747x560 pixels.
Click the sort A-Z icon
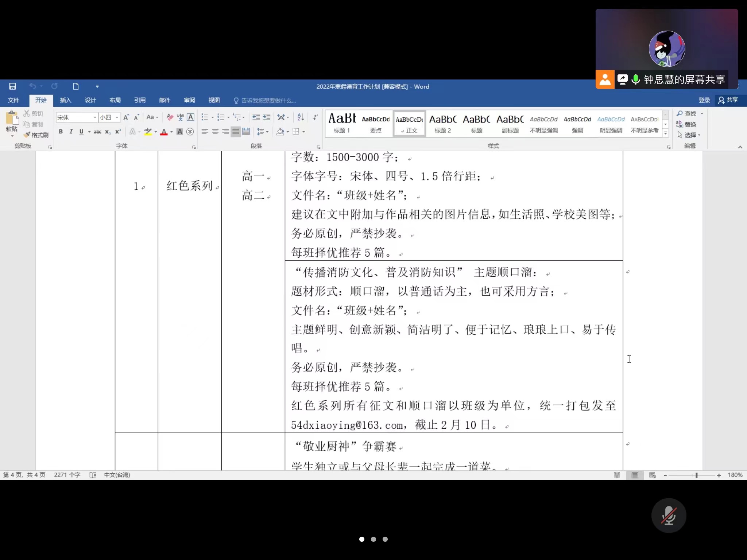click(x=301, y=117)
